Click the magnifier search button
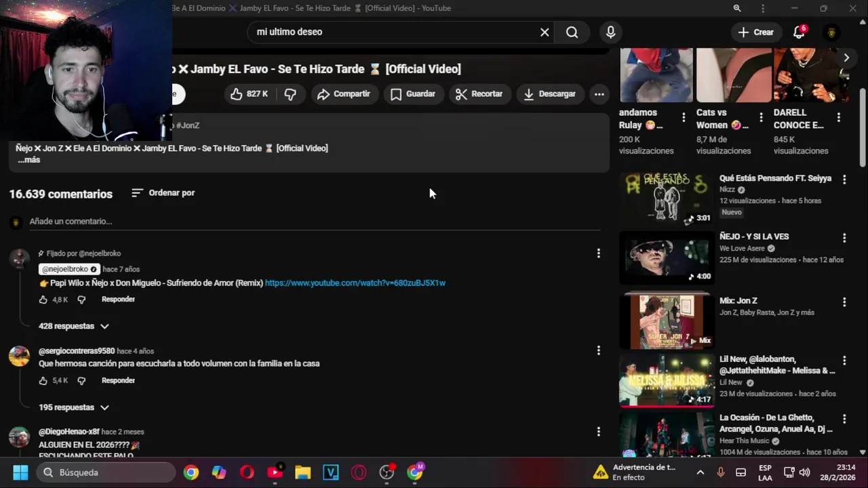Screen dimensions: 868x488 pyautogui.click(x=572, y=32)
